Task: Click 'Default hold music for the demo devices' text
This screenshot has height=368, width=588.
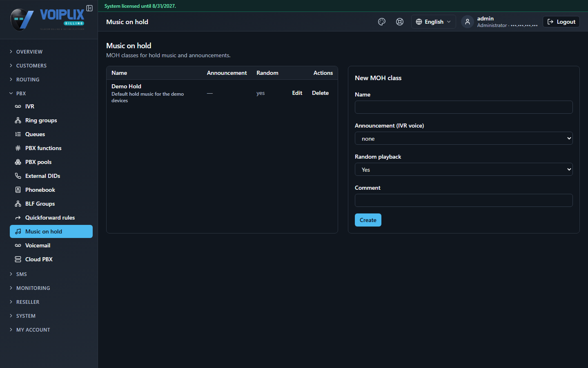Action: click(147, 97)
